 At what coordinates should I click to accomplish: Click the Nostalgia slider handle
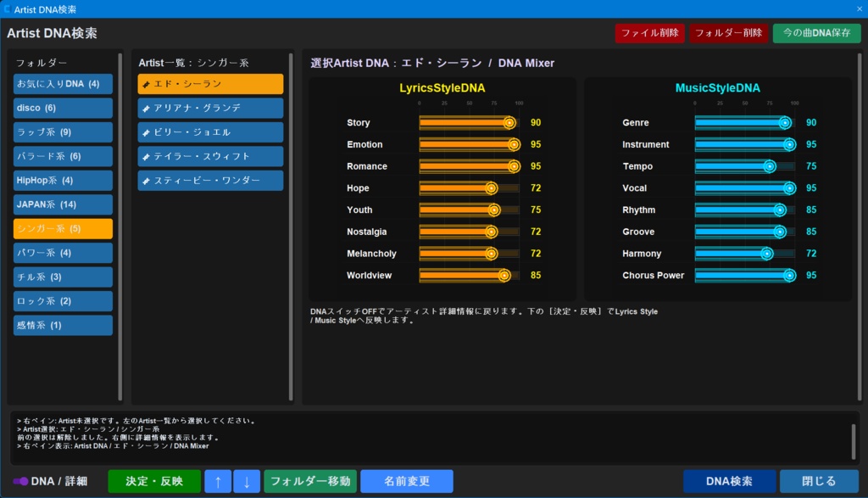coord(491,232)
